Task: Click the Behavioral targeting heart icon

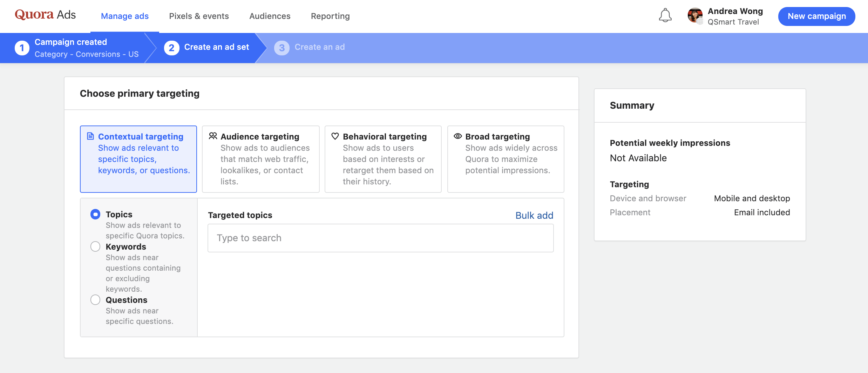Action: [335, 136]
